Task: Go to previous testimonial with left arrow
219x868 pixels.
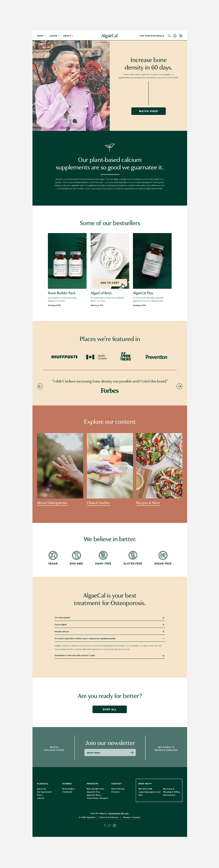Action: tap(40, 386)
